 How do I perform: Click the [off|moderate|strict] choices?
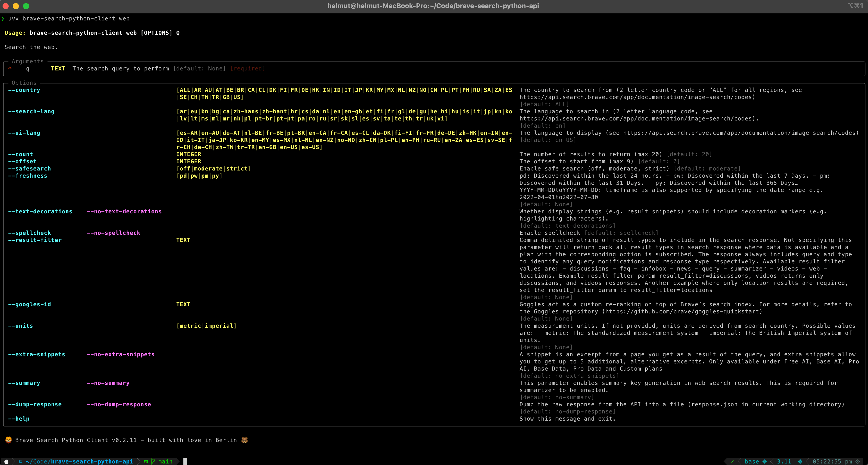coord(214,168)
